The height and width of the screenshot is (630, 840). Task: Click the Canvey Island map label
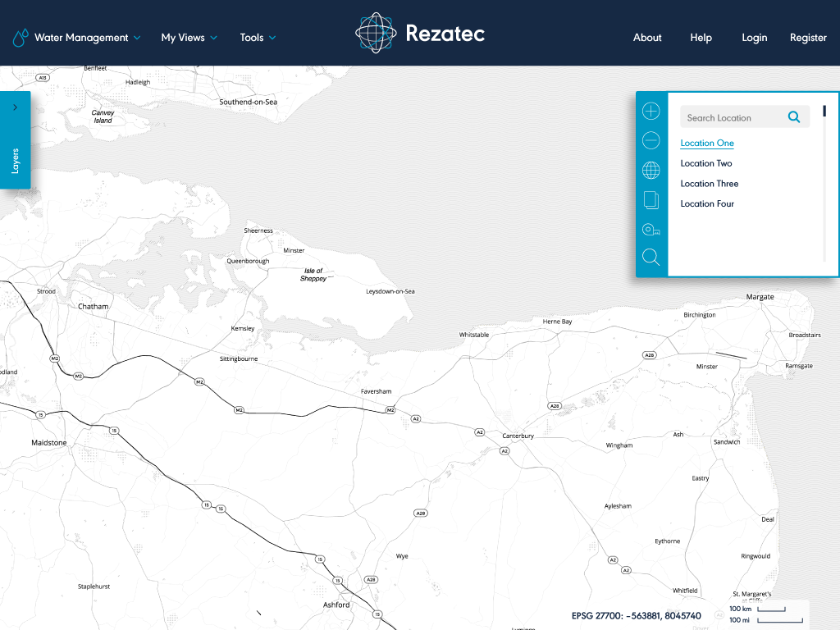(103, 116)
